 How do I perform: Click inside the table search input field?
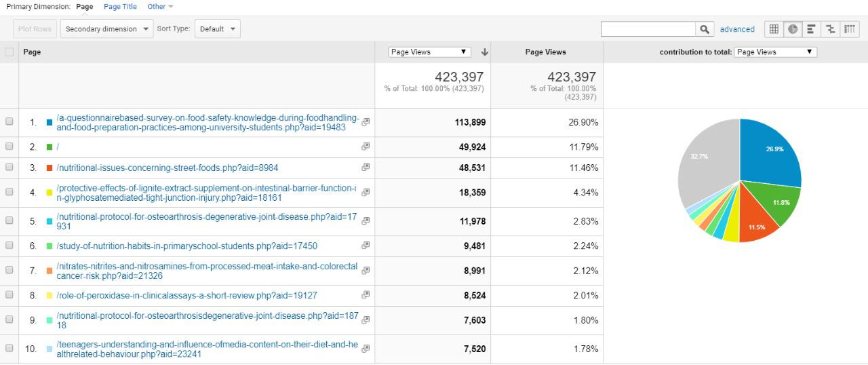(648, 29)
